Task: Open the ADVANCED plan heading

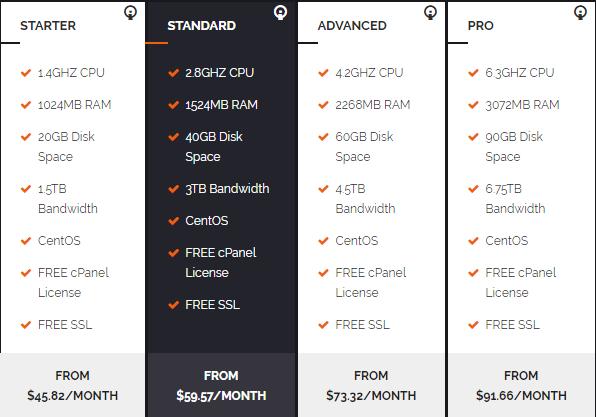Action: [352, 25]
